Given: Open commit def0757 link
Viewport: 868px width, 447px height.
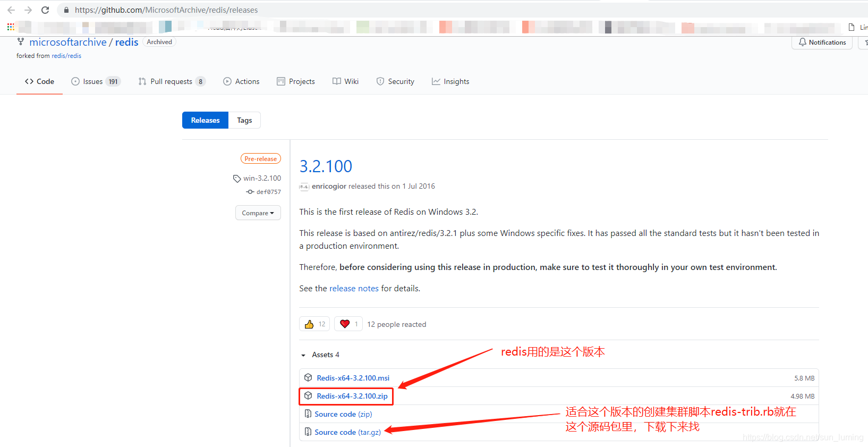Looking at the screenshot, I should [269, 192].
